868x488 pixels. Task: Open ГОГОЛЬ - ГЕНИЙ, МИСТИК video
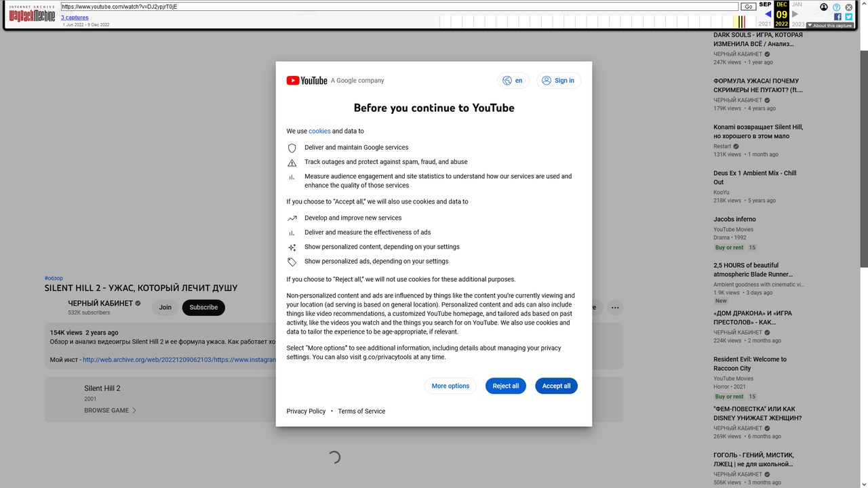click(753, 460)
